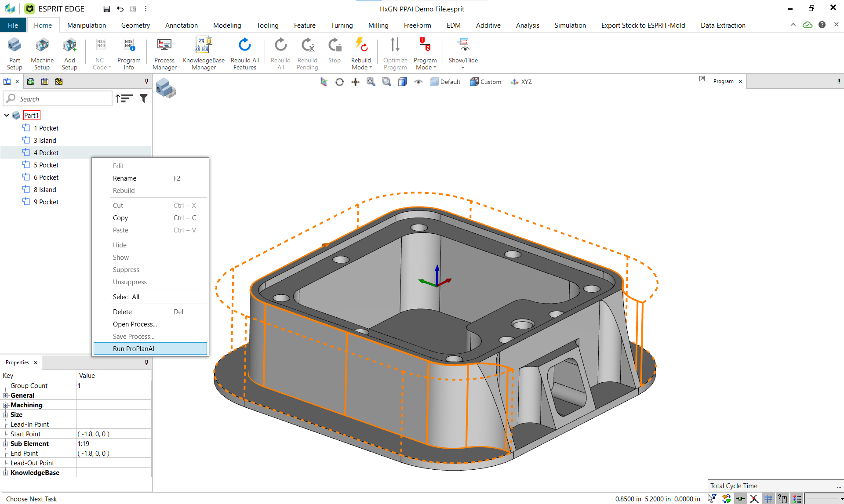Unpin the Properties panel
Image resolution: width=844 pixels, height=504 pixels.
click(x=146, y=362)
